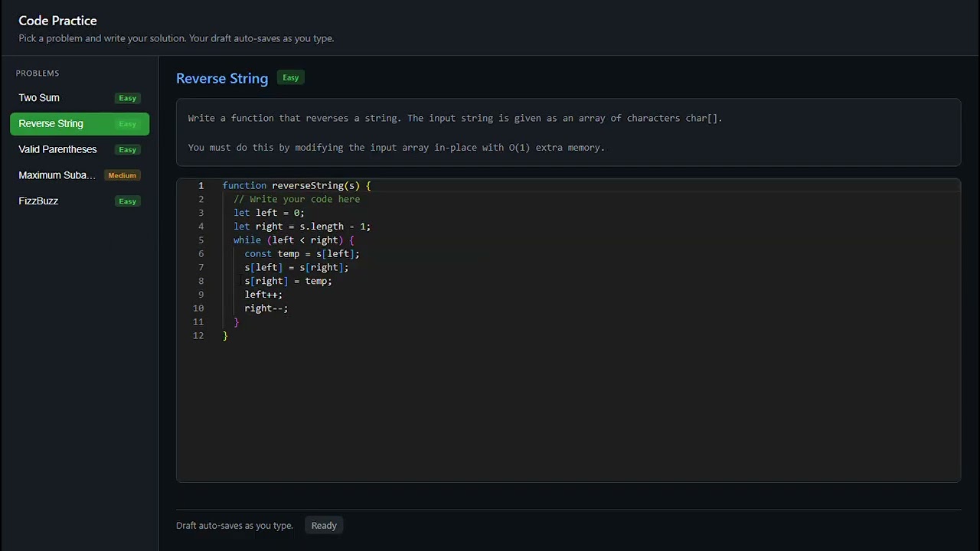Click the 'Draft auto-saves as you type.' footer text

pyautogui.click(x=234, y=526)
